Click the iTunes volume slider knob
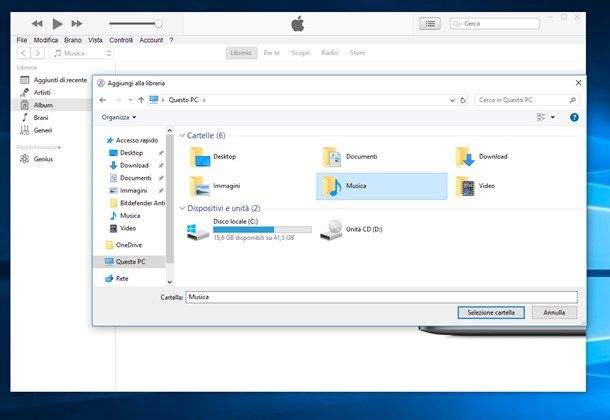 158,24
